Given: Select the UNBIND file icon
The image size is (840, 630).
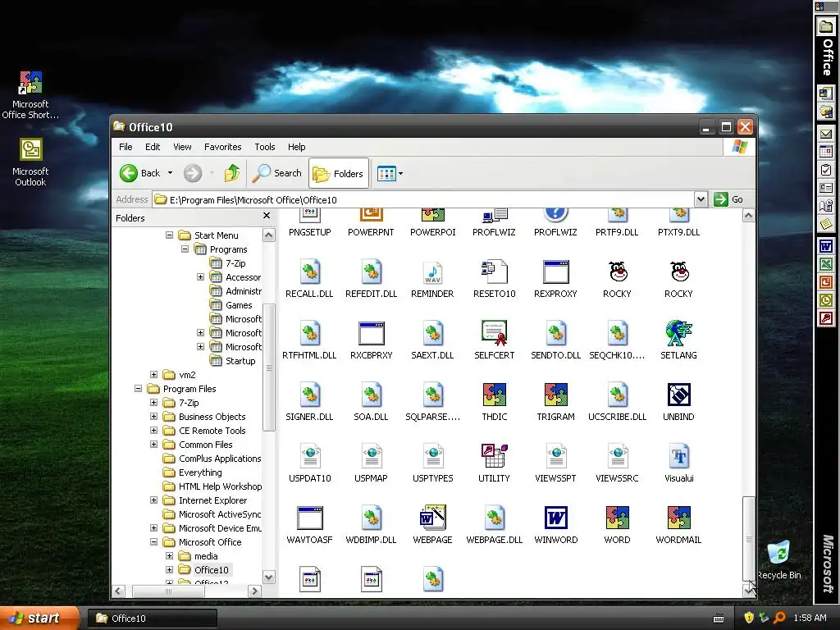Looking at the screenshot, I should 678,395.
